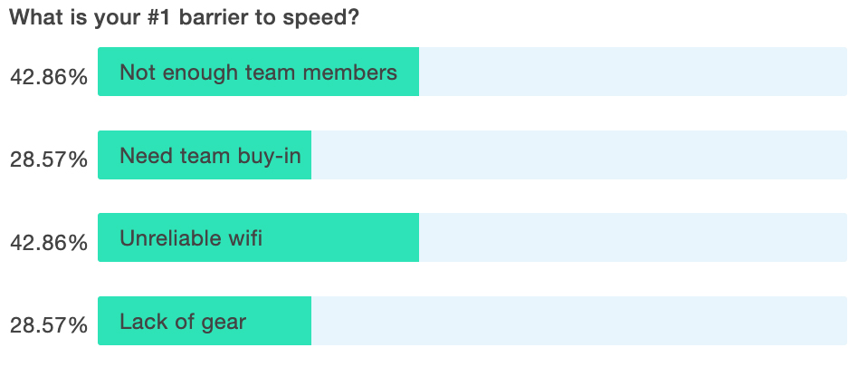Screen dimensions: 868x367
Task: Click the poll question heading text
Action: pos(185,18)
